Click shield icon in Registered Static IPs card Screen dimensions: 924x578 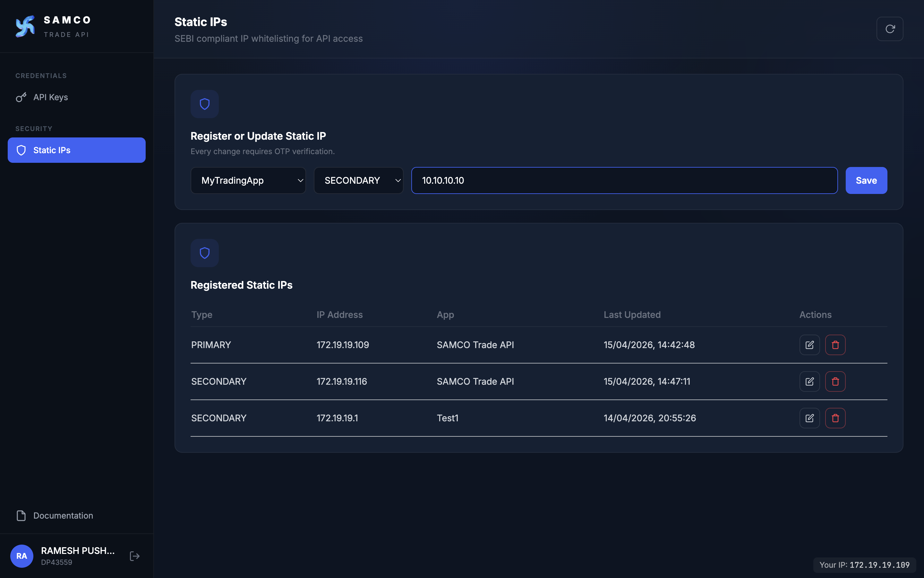205,253
